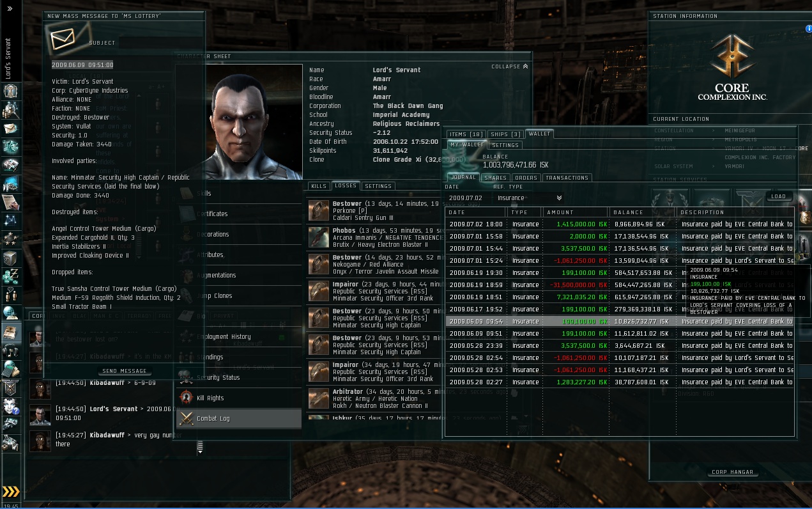Open the Ref. Type Insurance dropdown
Viewport: 812px width, 509px height.
pos(530,198)
